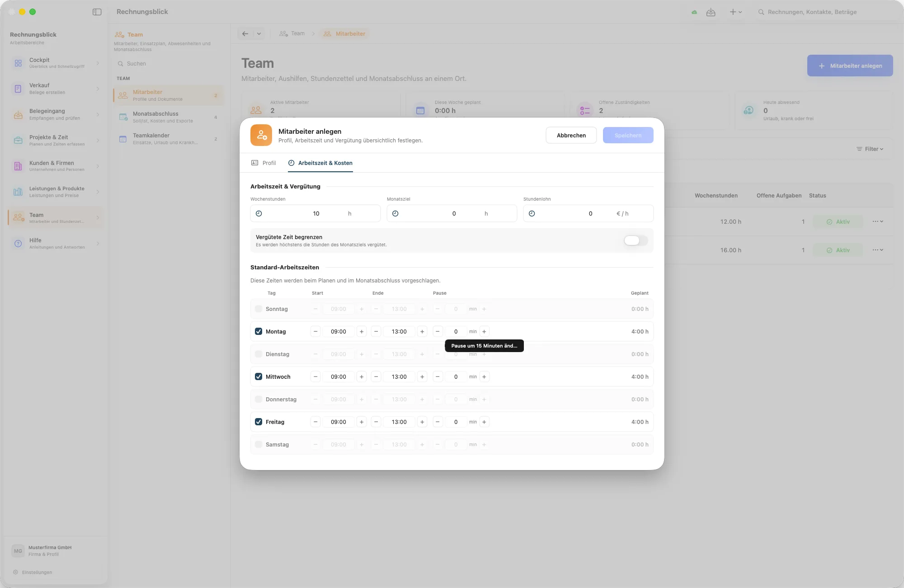
Task: Open Projekte & Zeit briefcase icon
Action: click(18, 141)
